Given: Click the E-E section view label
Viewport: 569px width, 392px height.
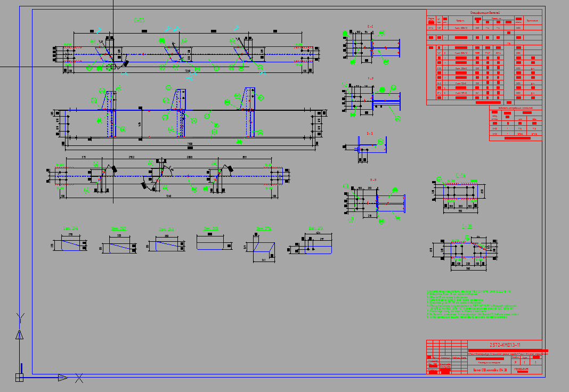Looking at the screenshot, I should (x=370, y=27).
